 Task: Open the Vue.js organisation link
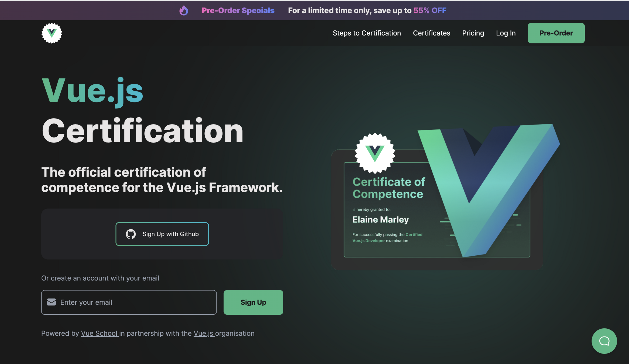[x=204, y=333]
